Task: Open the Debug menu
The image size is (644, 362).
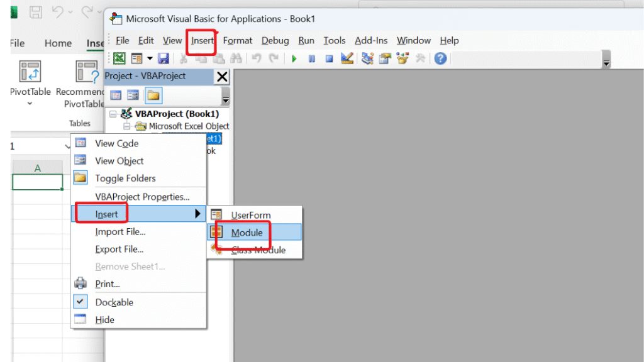Action: 275,41
